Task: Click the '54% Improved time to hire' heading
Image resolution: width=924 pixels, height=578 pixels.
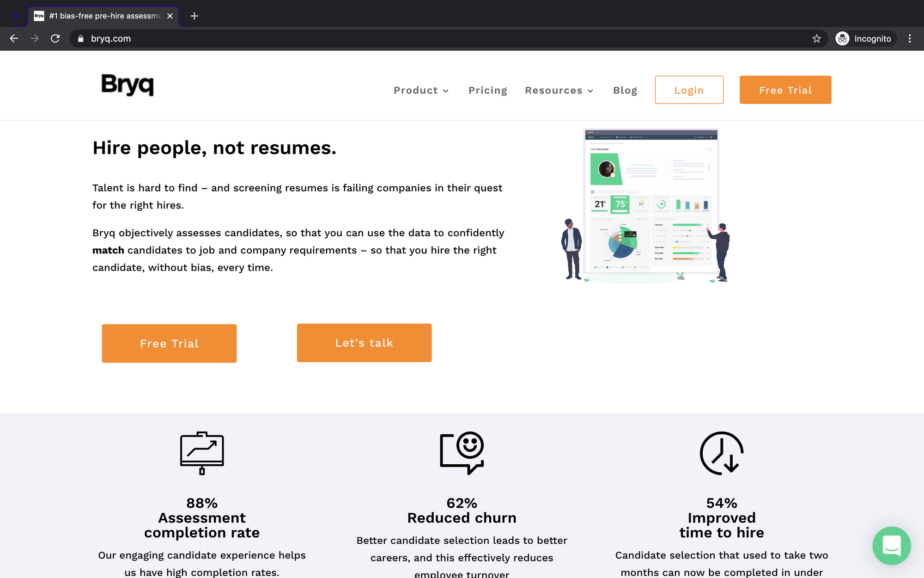Action: [722, 518]
